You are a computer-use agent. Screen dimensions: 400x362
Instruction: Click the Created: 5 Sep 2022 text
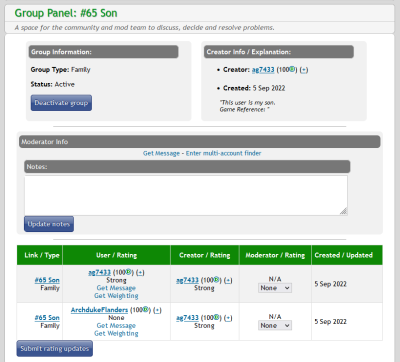coord(254,88)
